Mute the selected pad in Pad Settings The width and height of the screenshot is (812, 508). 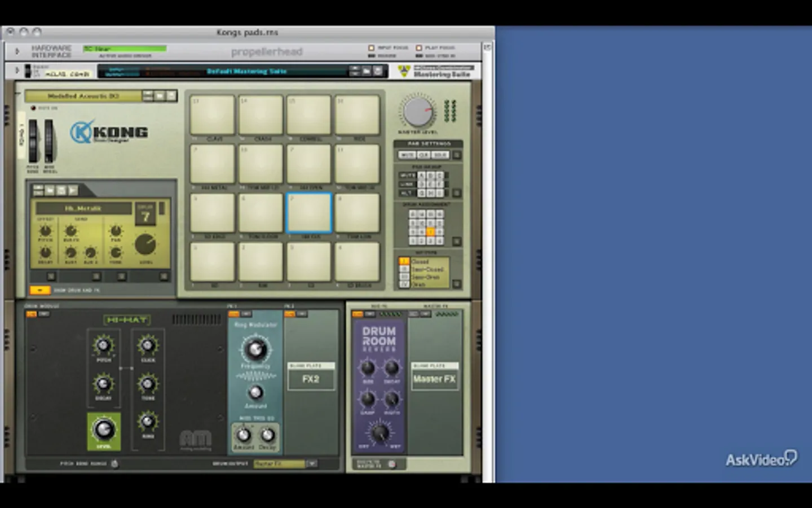tap(407, 155)
